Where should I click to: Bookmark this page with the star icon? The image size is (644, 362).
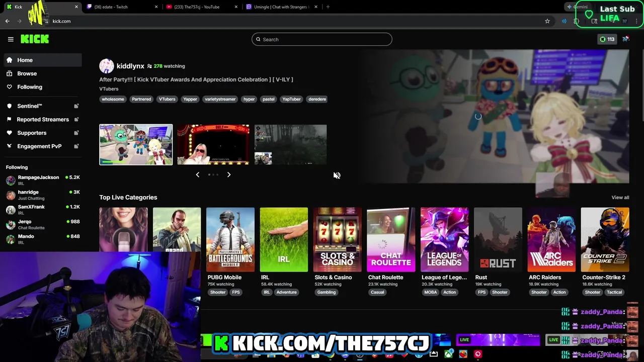tap(547, 21)
